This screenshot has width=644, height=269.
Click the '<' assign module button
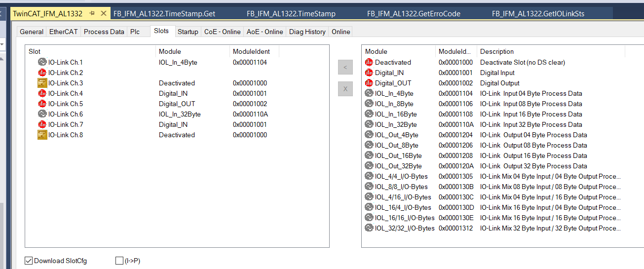pos(345,67)
